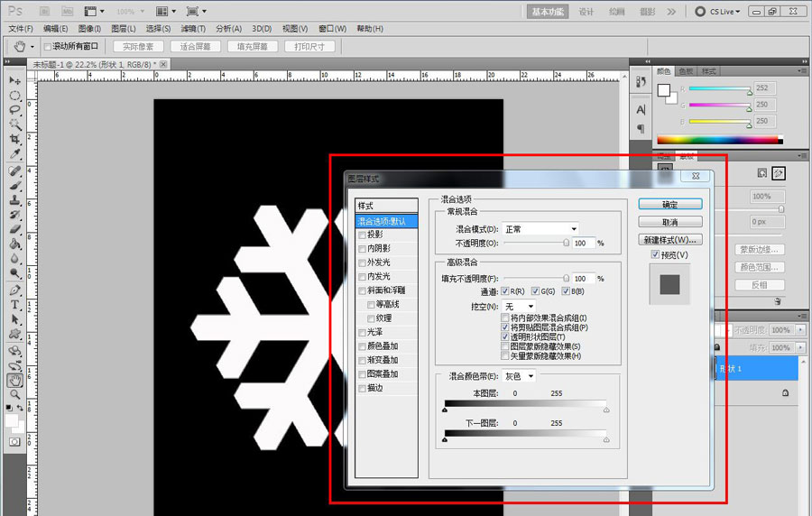Screen dimensions: 812x516
Task: Open the 挖空 knockout dropdown
Action: click(x=520, y=307)
